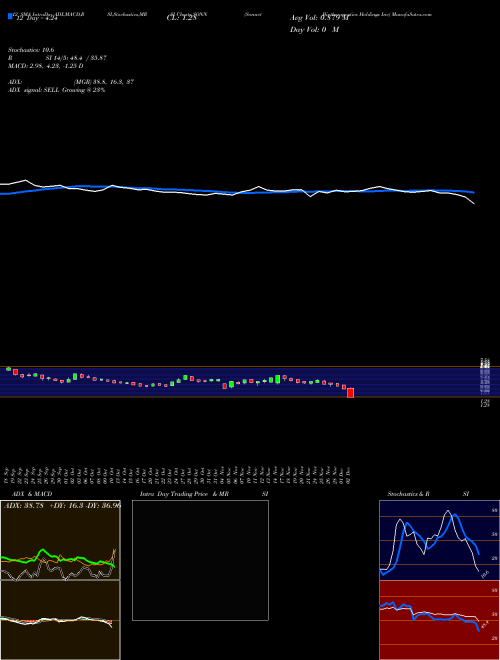
Task: Click the ADX chart with green line
Action: point(60,540)
